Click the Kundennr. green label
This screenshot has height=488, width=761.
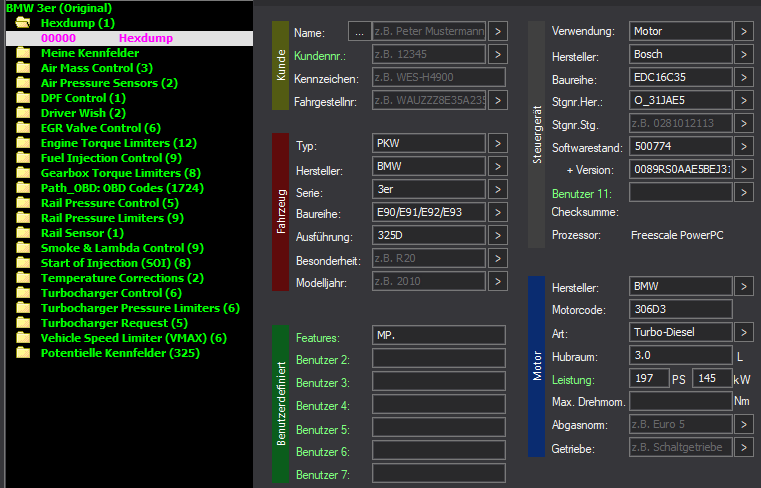[320, 56]
